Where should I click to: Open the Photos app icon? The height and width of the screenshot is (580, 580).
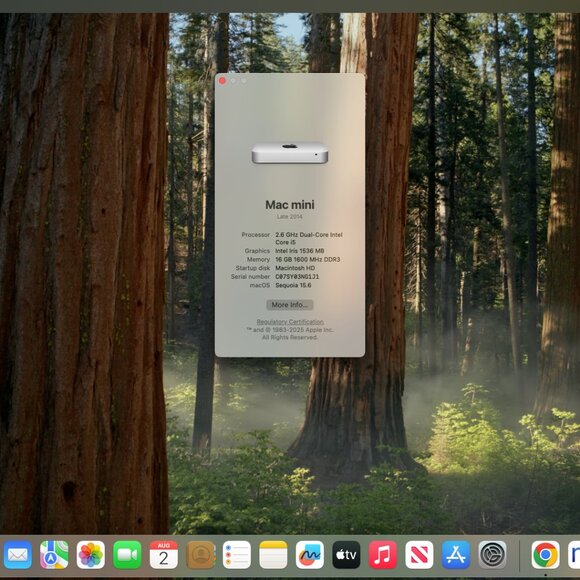pos(91,554)
